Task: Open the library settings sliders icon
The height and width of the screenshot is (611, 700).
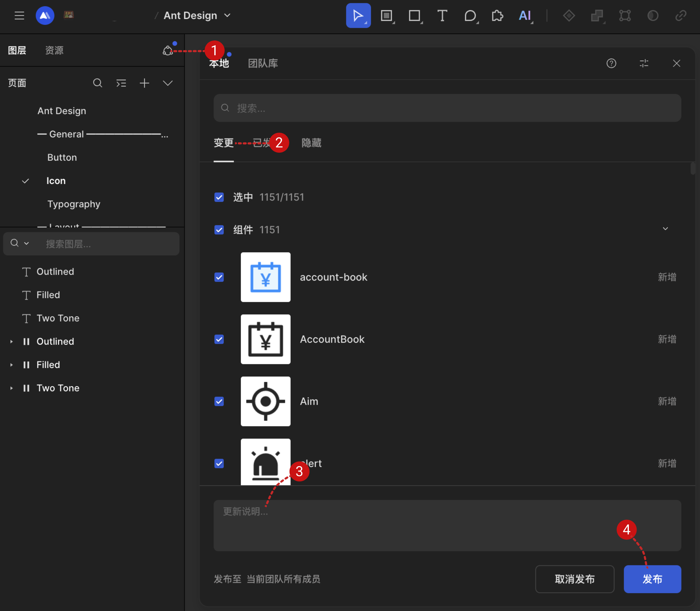Action: point(644,63)
